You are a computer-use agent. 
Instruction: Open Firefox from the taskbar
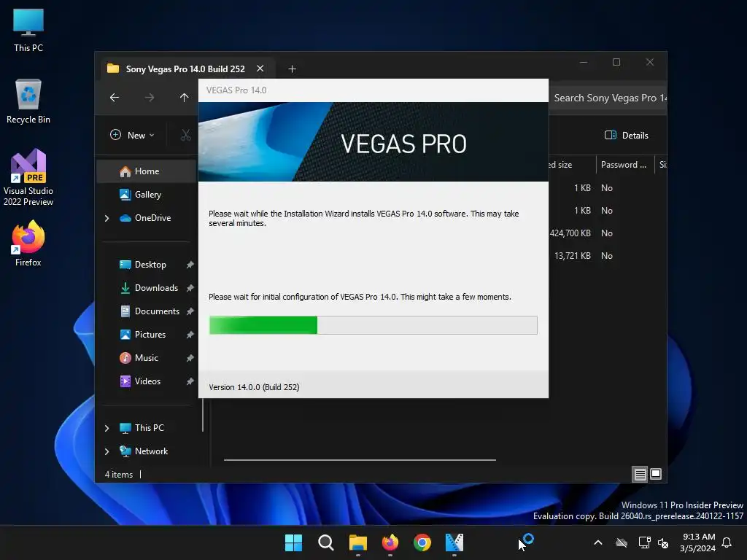click(x=390, y=542)
